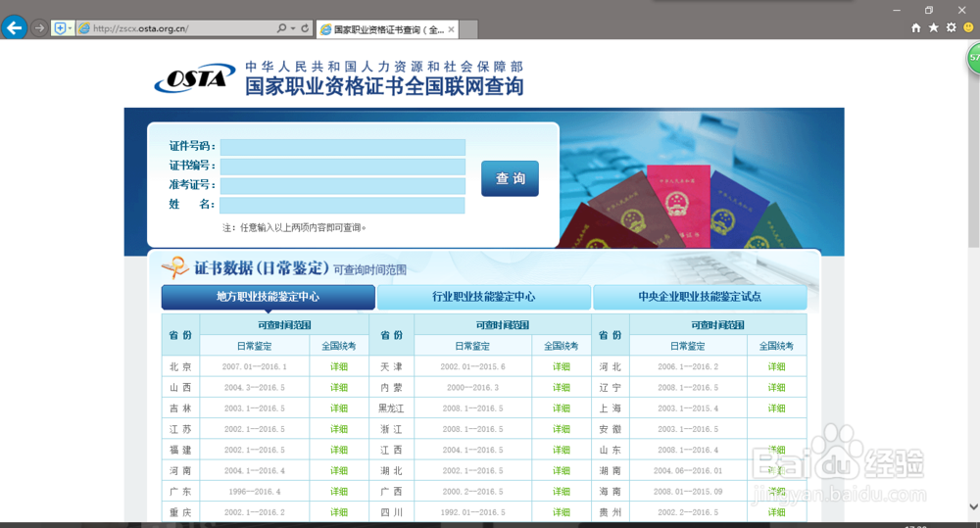The image size is (980, 528).
Task: Click the 北京 province cell
Action: (x=180, y=366)
